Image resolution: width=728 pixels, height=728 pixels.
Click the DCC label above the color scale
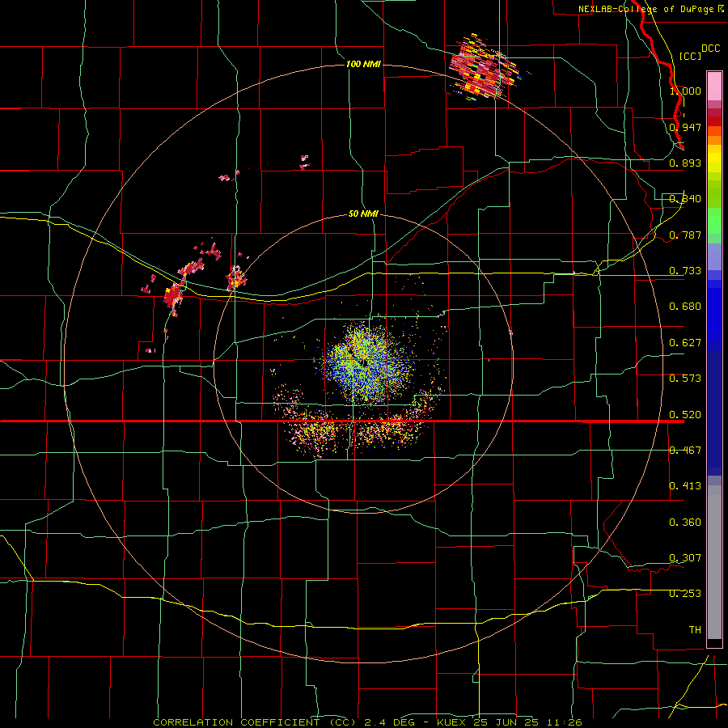pyautogui.click(x=710, y=48)
